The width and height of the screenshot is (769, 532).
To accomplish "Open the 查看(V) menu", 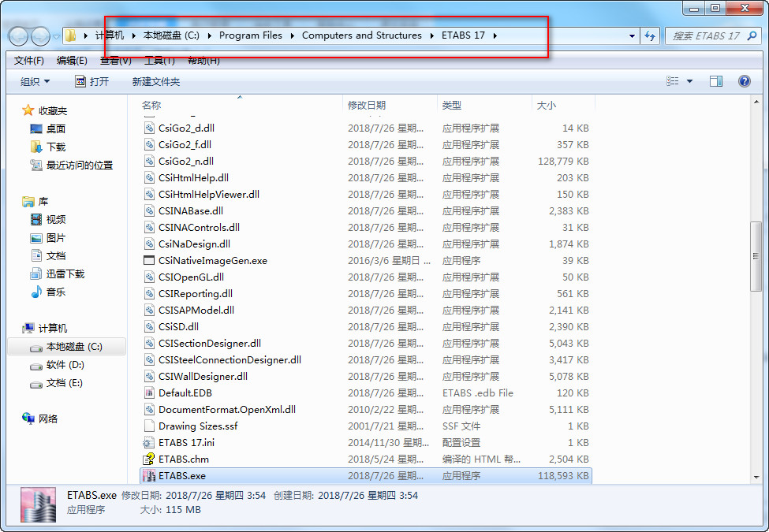I will tap(116, 60).
